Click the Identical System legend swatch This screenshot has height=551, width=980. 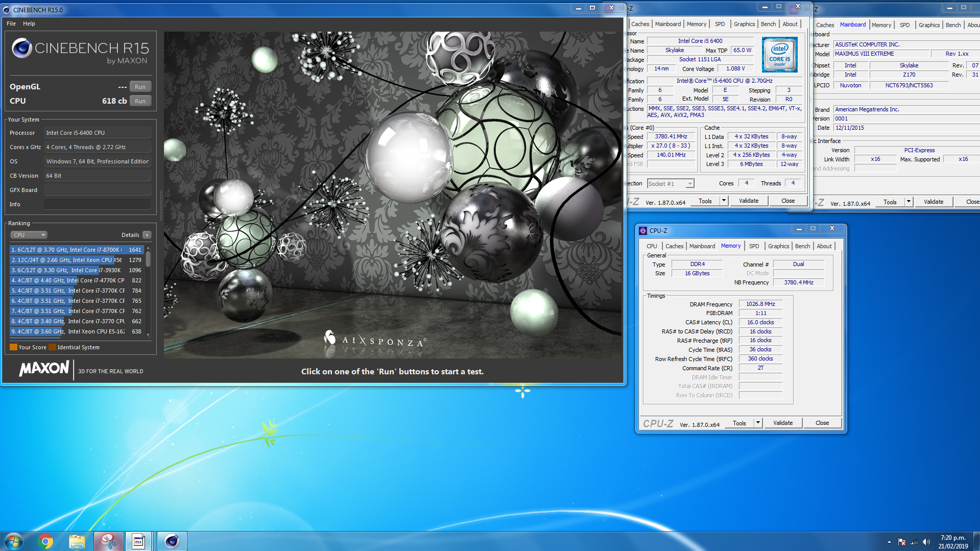pyautogui.click(x=52, y=347)
